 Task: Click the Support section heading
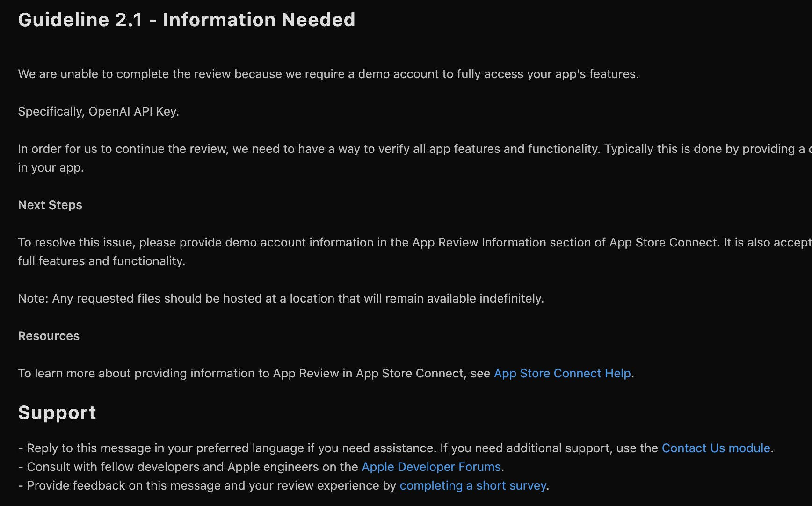point(57,412)
